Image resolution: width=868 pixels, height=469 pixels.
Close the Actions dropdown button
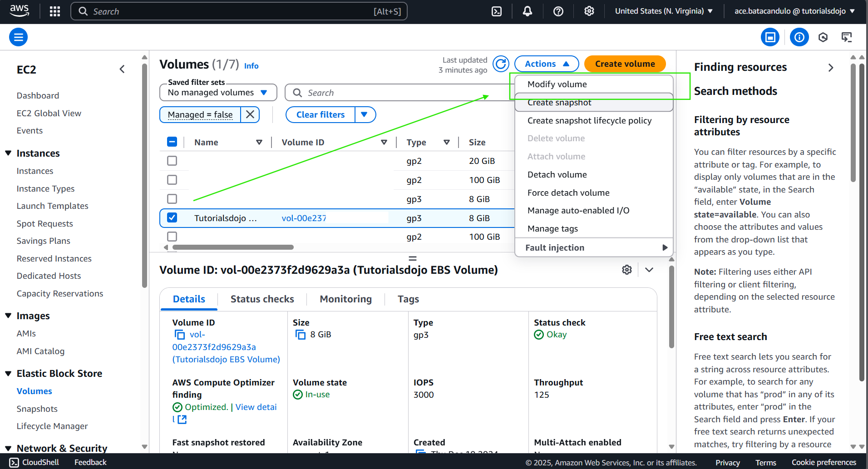547,64
